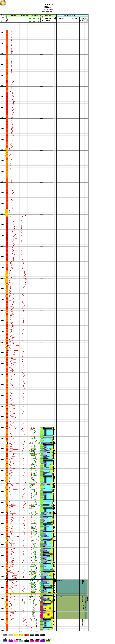Select the Shaly Carbonate legend swatch
This screenshot has width=115, height=644.
[x=37, y=635]
